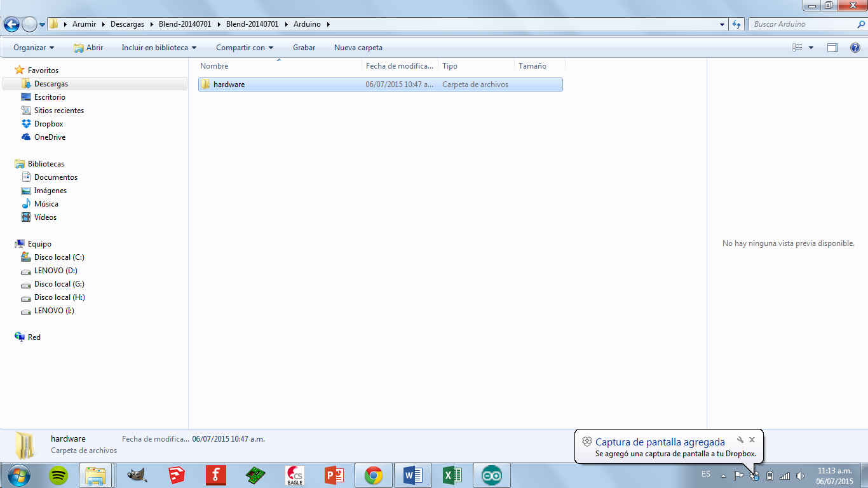Open PowerPoint from the taskbar
868x488 pixels.
pyautogui.click(x=334, y=475)
